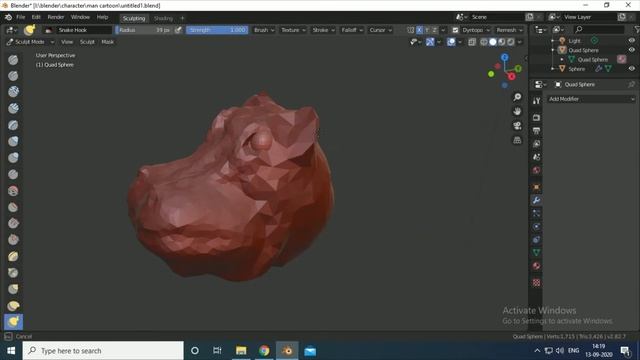Screen dimensions: 640x360
Task: Toggle X-ray display in viewport header
Action: pyautogui.click(x=472, y=42)
